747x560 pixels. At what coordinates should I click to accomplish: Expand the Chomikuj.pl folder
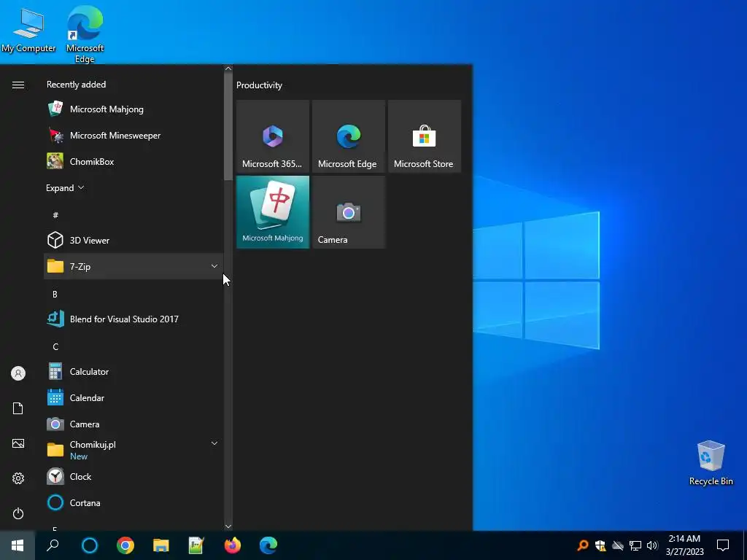point(133,449)
